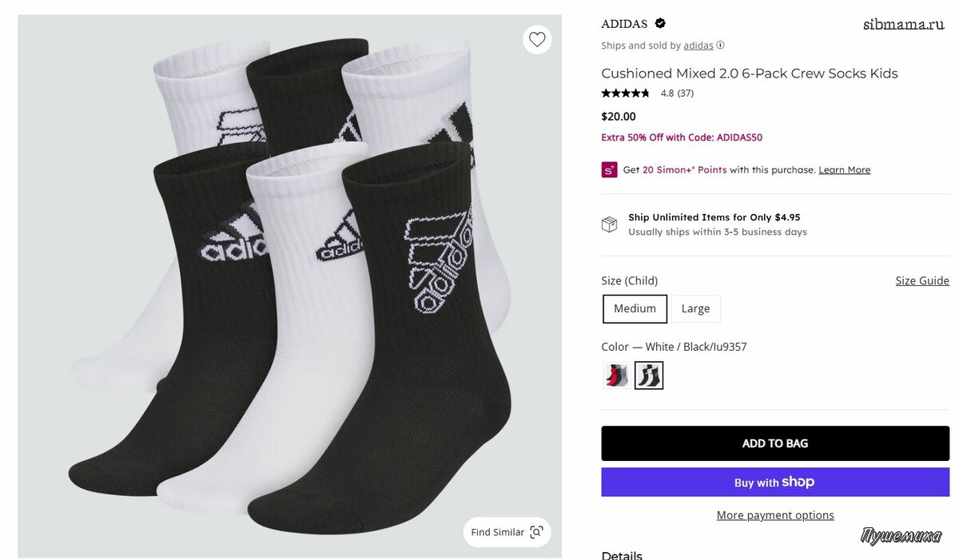Image resolution: width=959 pixels, height=560 pixels.
Task: Expand the Details section
Action: click(x=622, y=555)
